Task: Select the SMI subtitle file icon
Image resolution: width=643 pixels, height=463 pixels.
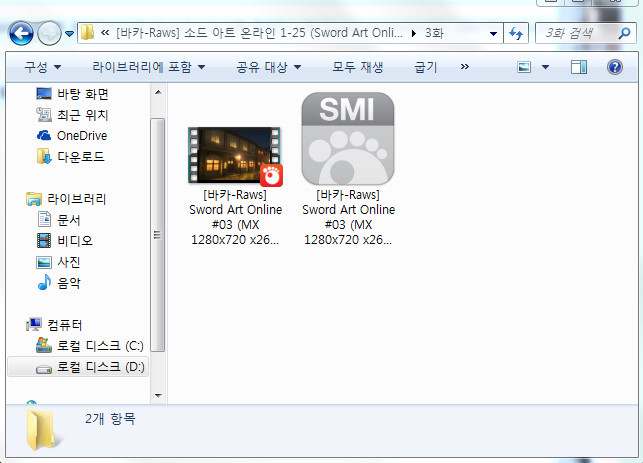Action: (348, 139)
